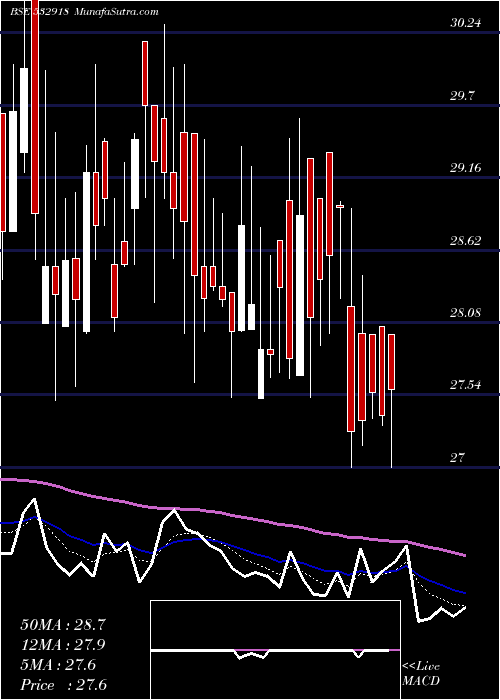The height and width of the screenshot is (700, 500).
Task: Click the BSE ticker MunafaSutra.com header text
Action: click(84, 12)
